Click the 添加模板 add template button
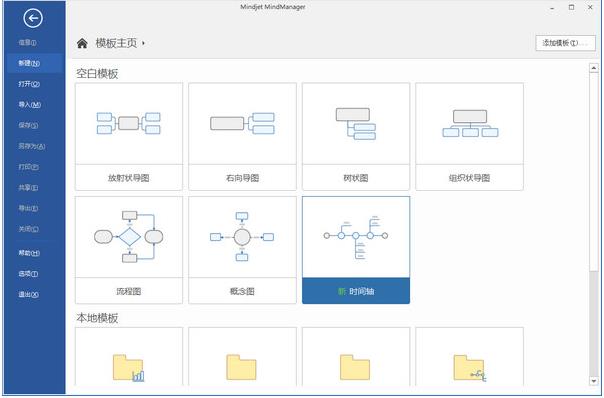 pos(565,43)
